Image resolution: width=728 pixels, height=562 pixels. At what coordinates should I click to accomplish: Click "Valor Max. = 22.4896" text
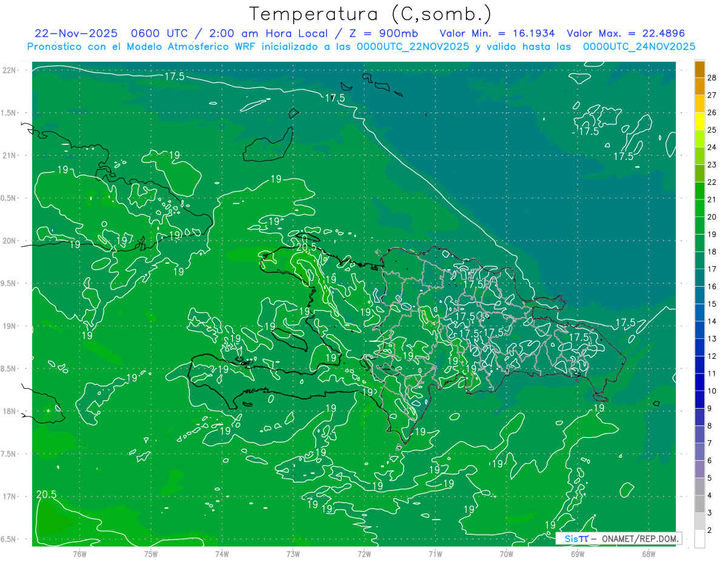tap(625, 33)
